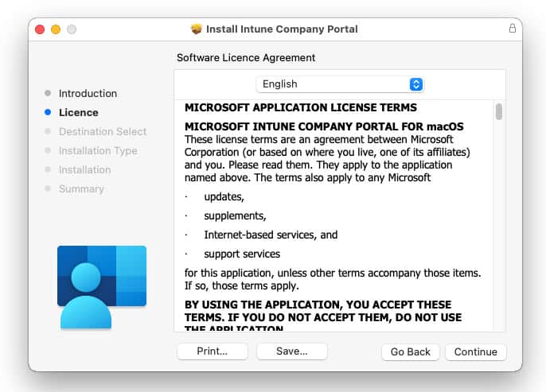Click the lock icon in title bar
Screen dimensions: 546x392
513,28
